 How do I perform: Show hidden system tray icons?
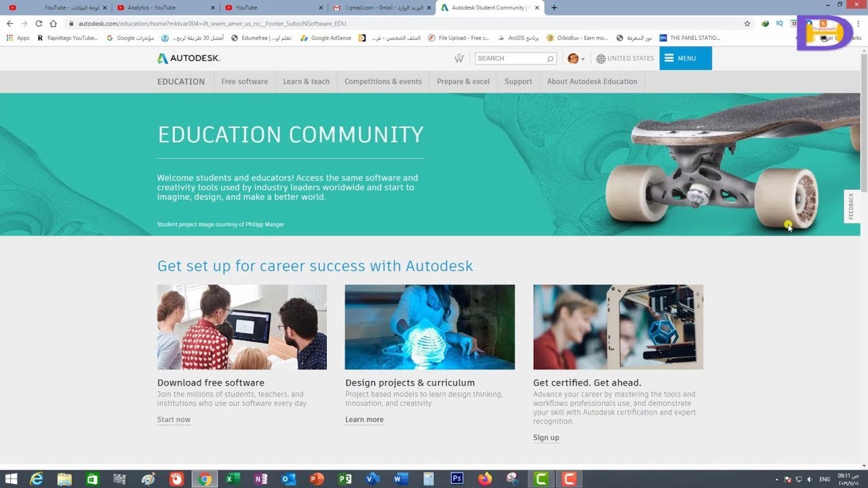(x=778, y=479)
